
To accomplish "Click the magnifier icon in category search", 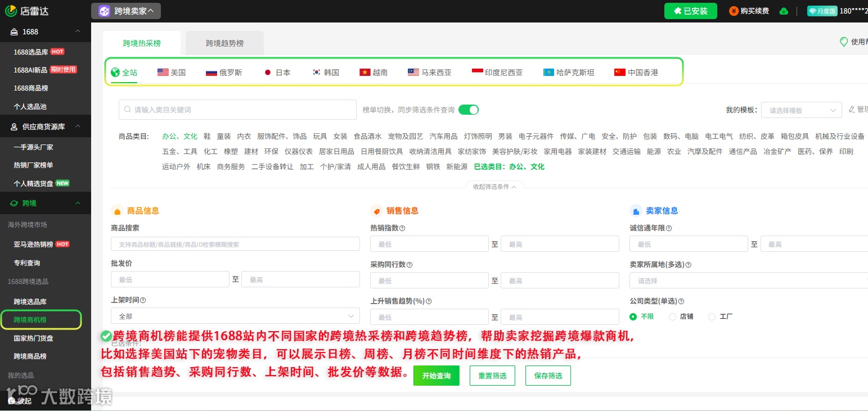I will (127, 110).
